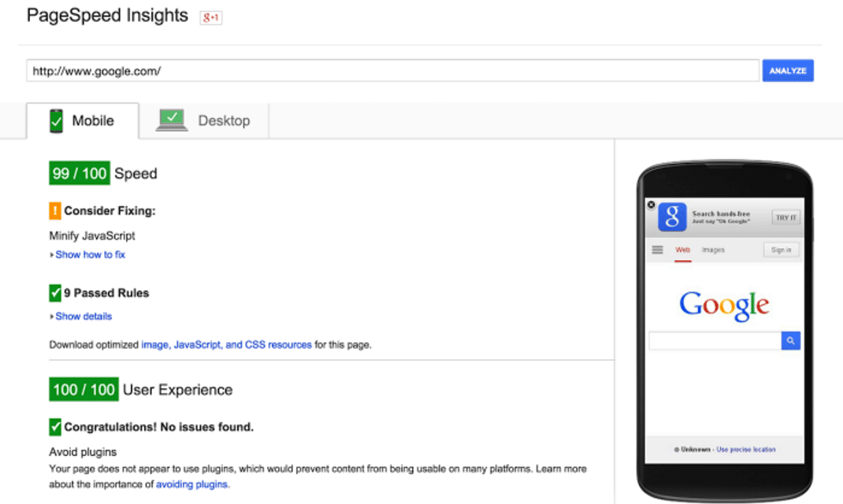Click the URL input field
This screenshot has height=504, width=843.
pos(392,71)
